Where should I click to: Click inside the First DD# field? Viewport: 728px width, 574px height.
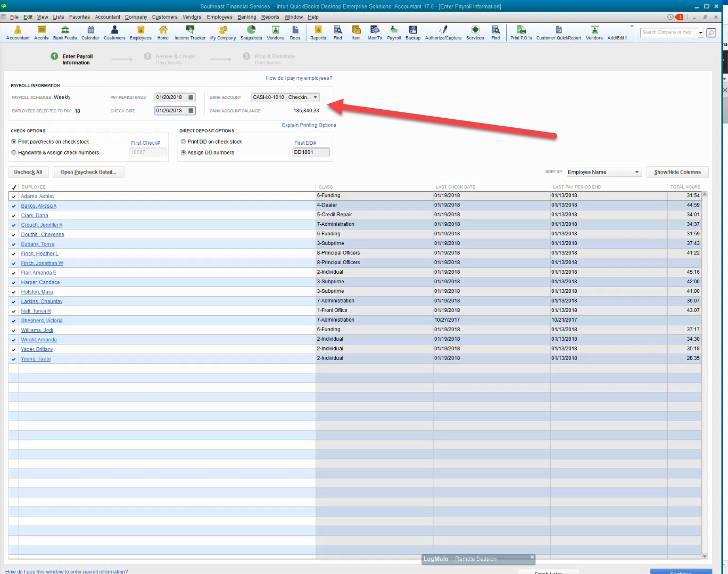[311, 152]
